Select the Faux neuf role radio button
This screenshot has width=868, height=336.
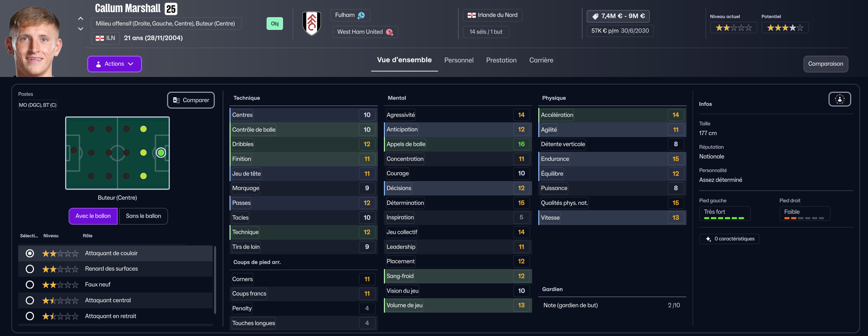click(30, 285)
